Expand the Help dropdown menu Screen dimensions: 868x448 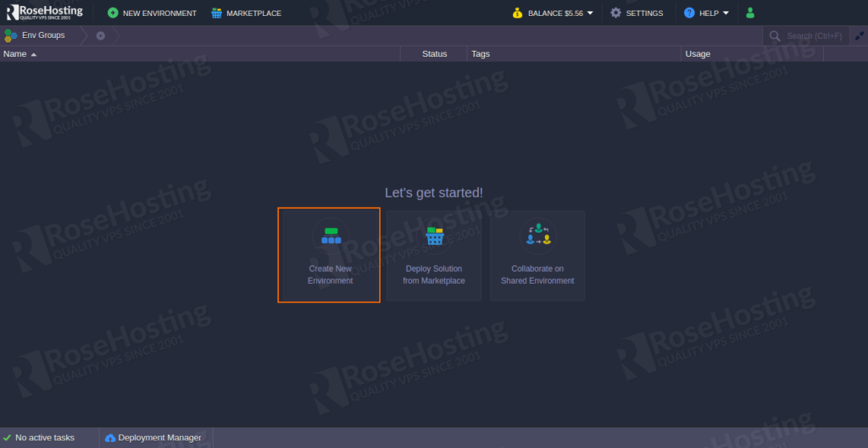707,13
